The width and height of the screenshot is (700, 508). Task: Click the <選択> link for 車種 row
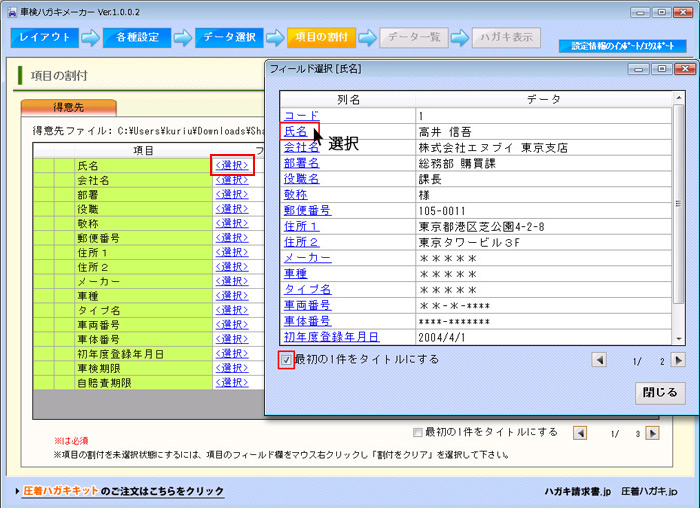(232, 296)
